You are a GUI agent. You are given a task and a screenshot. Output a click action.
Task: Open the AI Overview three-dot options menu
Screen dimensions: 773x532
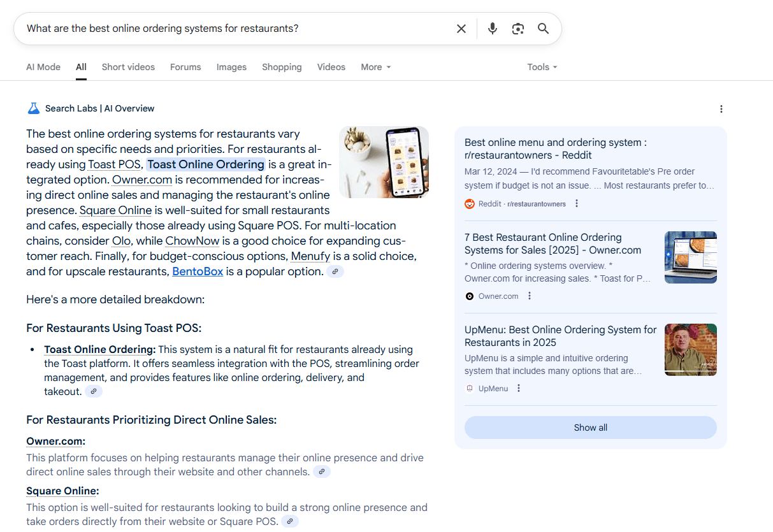coord(721,109)
